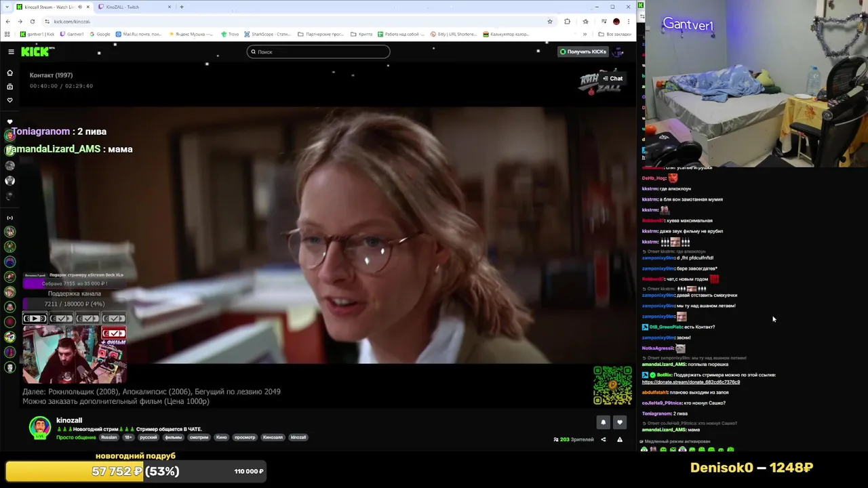Open the SharkScope bookmark
Viewport: 868px width, 488px height.
268,34
